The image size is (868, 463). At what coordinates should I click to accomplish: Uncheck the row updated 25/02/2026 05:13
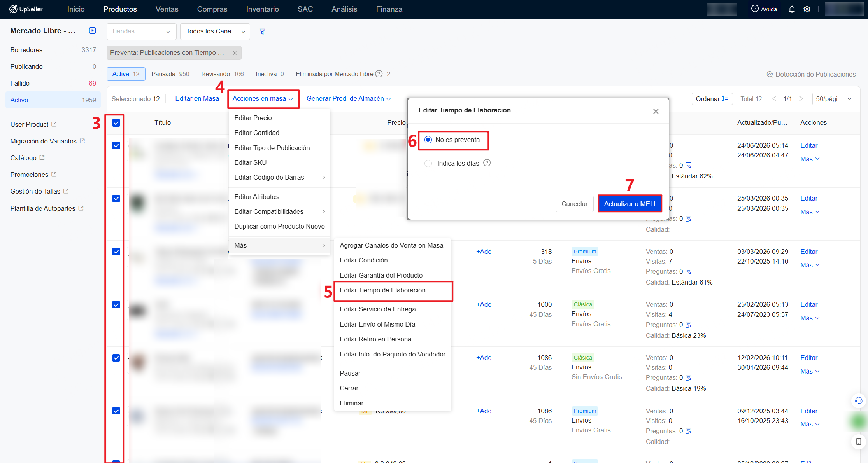point(116,305)
